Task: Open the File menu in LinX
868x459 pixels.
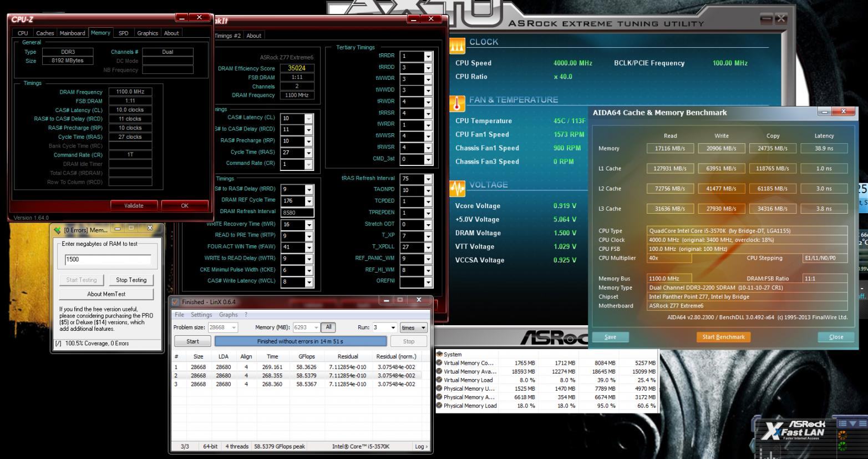Action: click(179, 315)
